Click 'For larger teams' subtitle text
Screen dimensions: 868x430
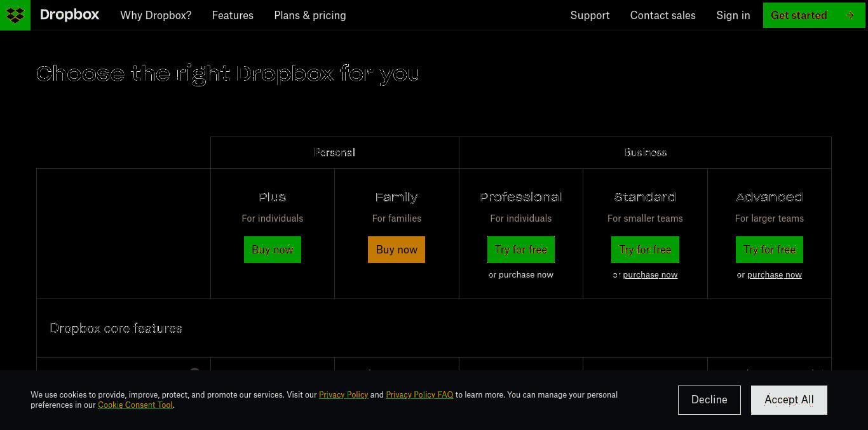click(x=770, y=218)
